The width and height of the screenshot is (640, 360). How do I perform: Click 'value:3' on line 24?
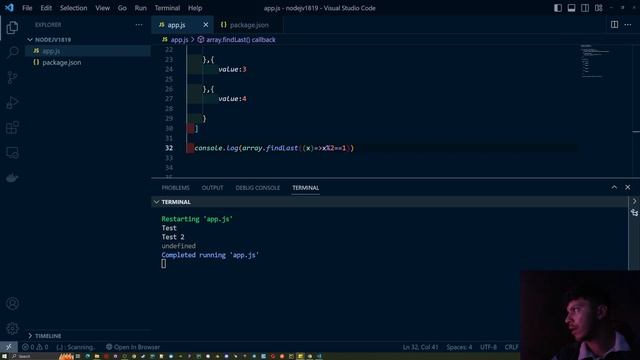click(x=232, y=69)
